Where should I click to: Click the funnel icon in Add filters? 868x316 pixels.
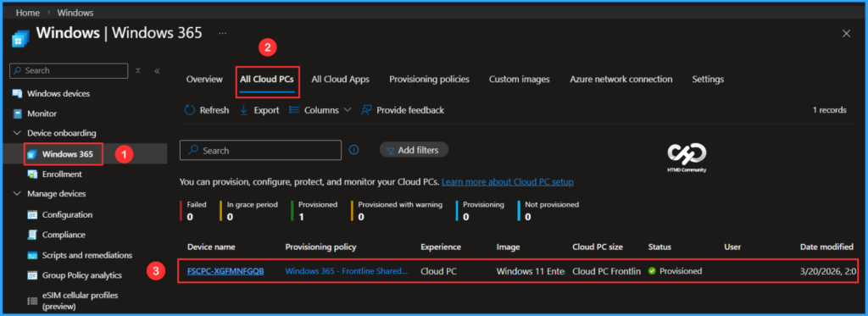coord(390,151)
